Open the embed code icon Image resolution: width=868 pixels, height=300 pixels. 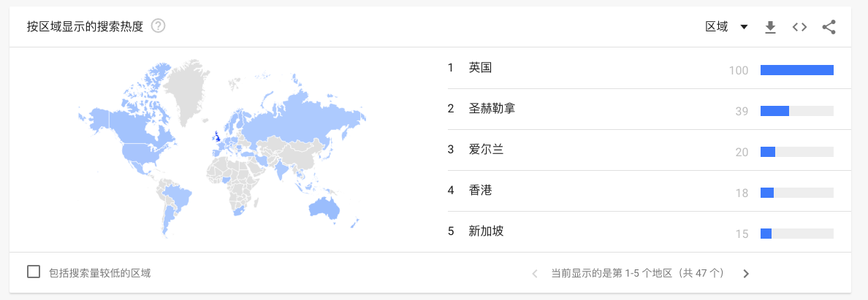pos(799,26)
